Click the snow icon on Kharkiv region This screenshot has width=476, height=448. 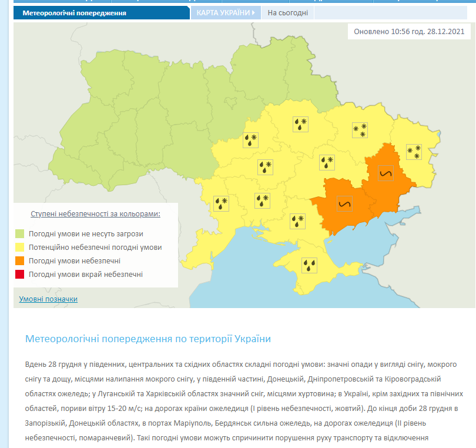[x=360, y=130]
